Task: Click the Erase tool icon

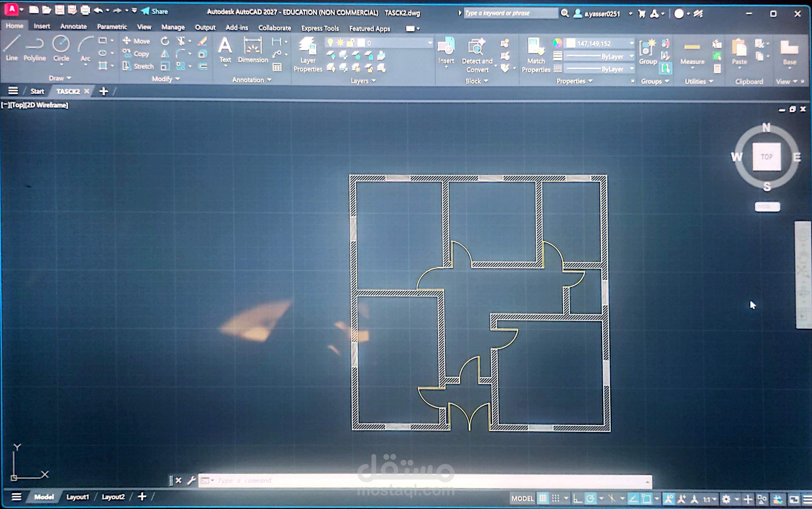Action: [x=202, y=41]
